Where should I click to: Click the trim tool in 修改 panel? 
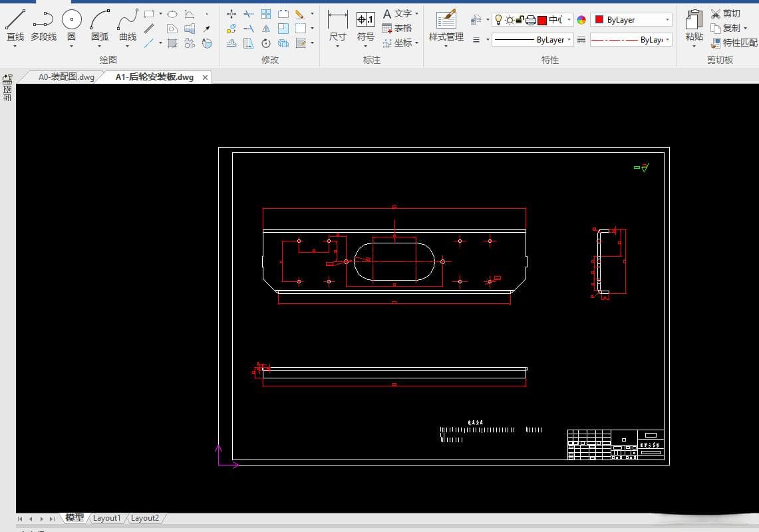(249, 14)
